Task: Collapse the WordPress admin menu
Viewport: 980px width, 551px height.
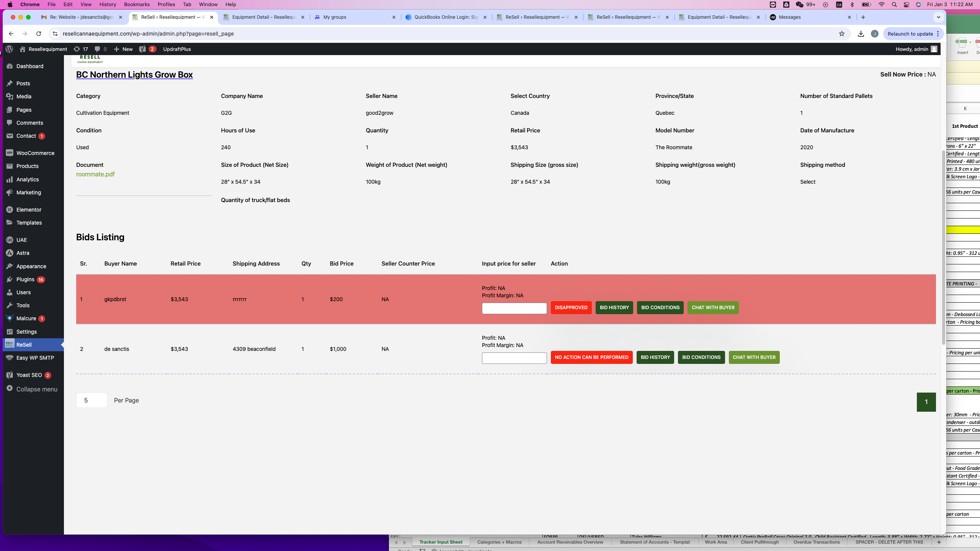Action: click(x=37, y=389)
